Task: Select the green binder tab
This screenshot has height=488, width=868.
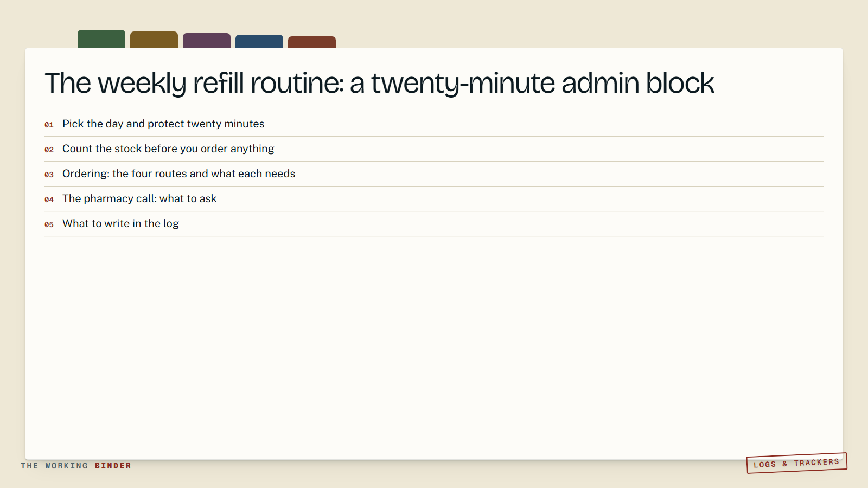Action: pos(101,39)
